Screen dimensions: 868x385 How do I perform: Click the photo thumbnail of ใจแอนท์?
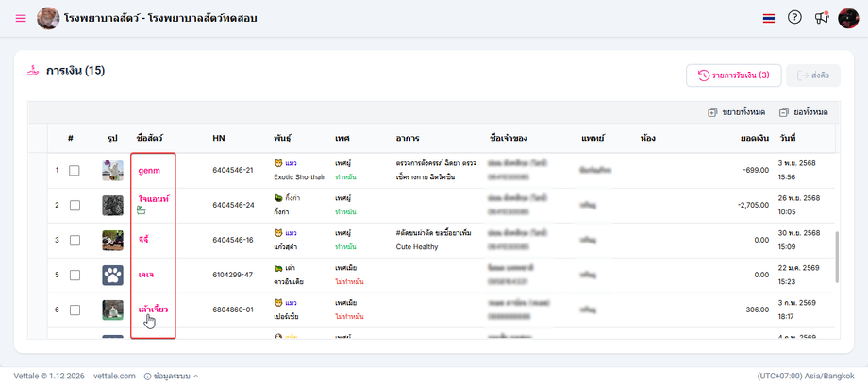(x=113, y=206)
